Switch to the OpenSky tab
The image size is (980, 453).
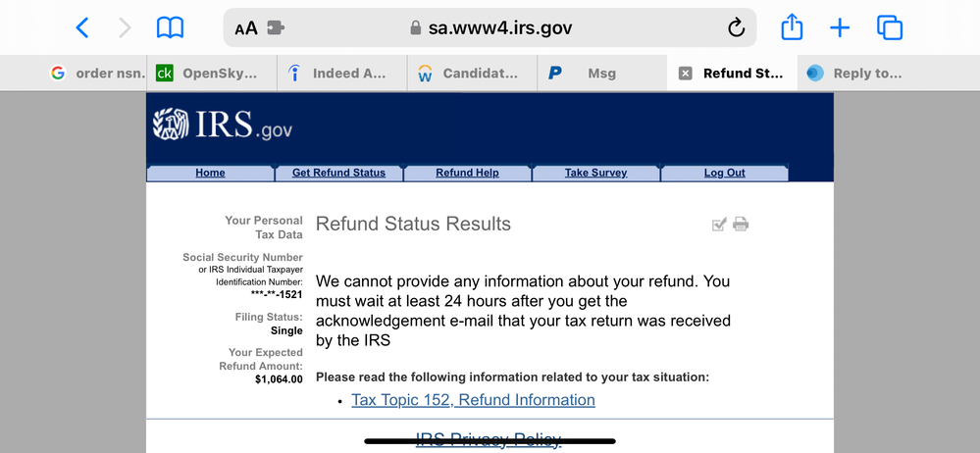tap(210, 74)
